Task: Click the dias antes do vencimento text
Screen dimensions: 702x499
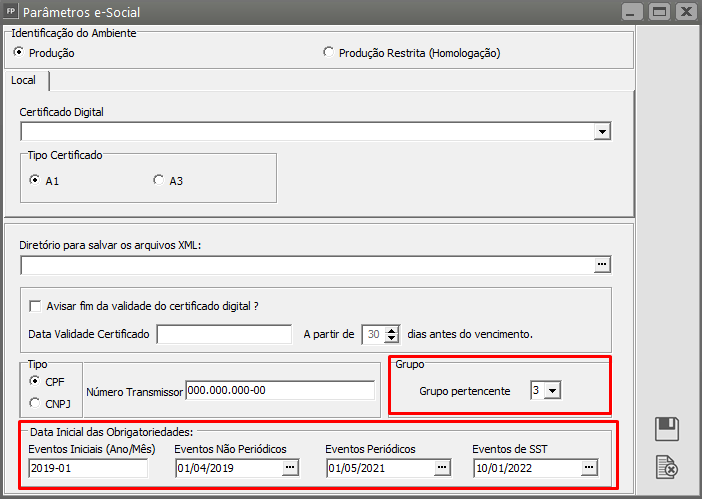Action: [470, 334]
